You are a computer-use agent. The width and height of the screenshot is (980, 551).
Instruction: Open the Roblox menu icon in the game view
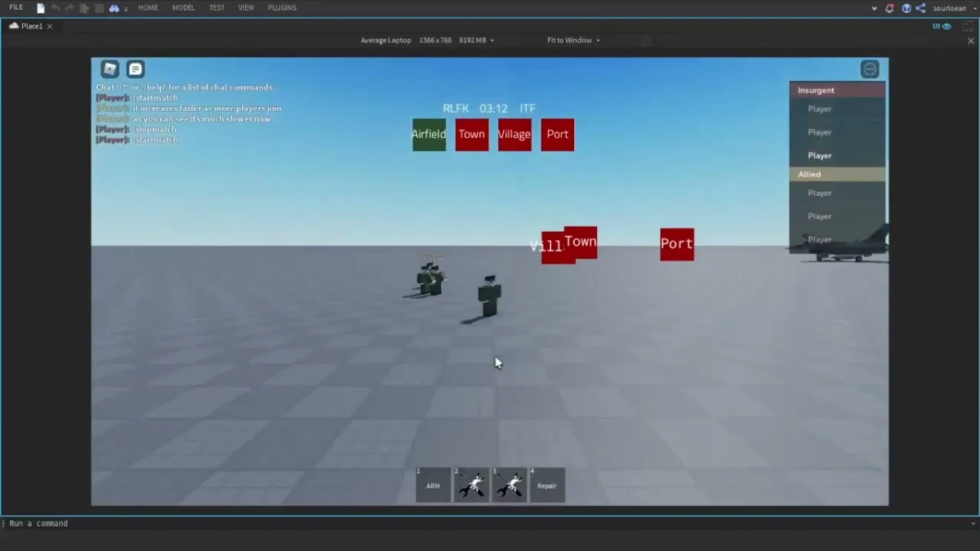pyautogui.click(x=110, y=69)
